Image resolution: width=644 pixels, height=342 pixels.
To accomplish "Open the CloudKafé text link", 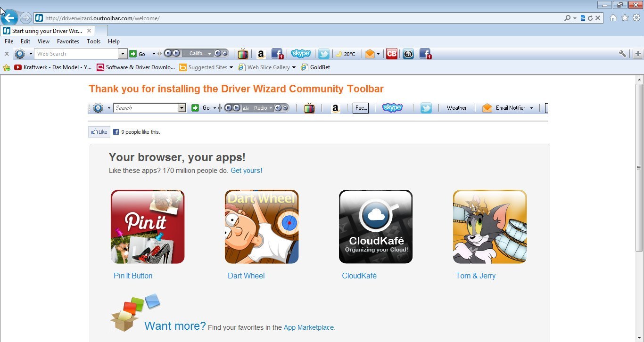I will pyautogui.click(x=359, y=276).
